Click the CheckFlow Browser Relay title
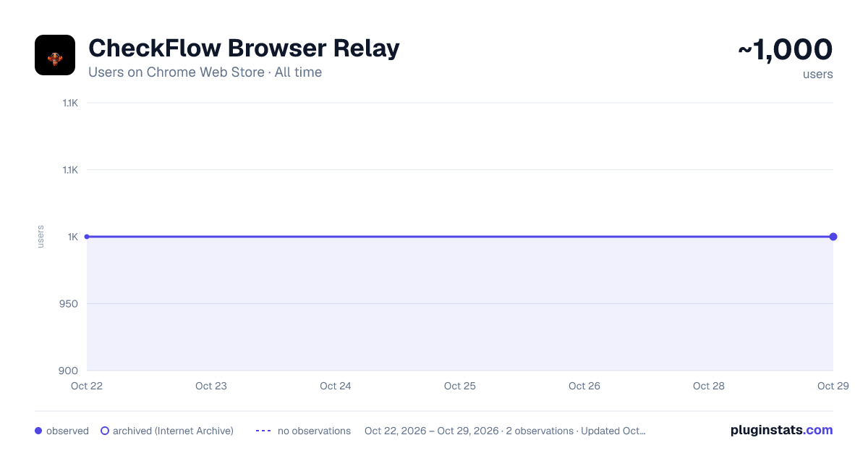 pyautogui.click(x=244, y=48)
